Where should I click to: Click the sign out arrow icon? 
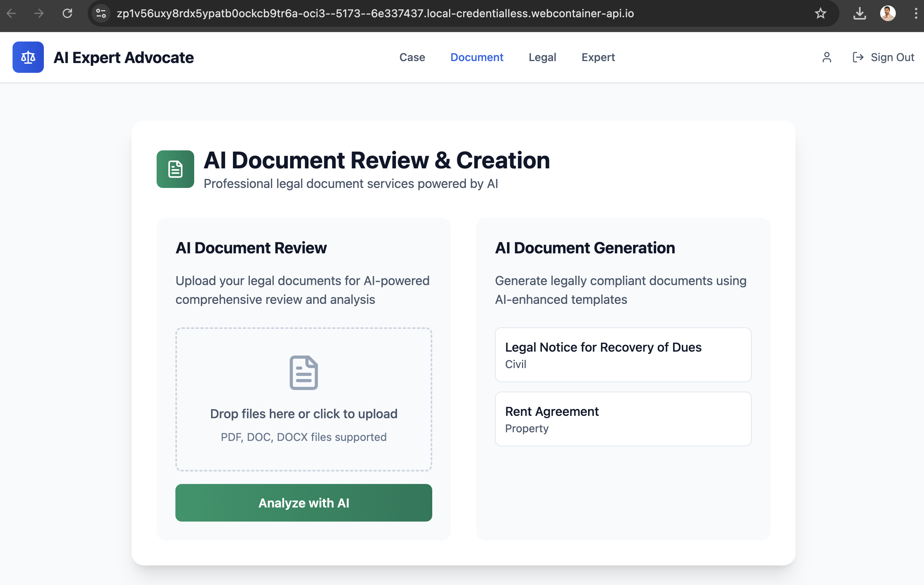[x=857, y=57]
